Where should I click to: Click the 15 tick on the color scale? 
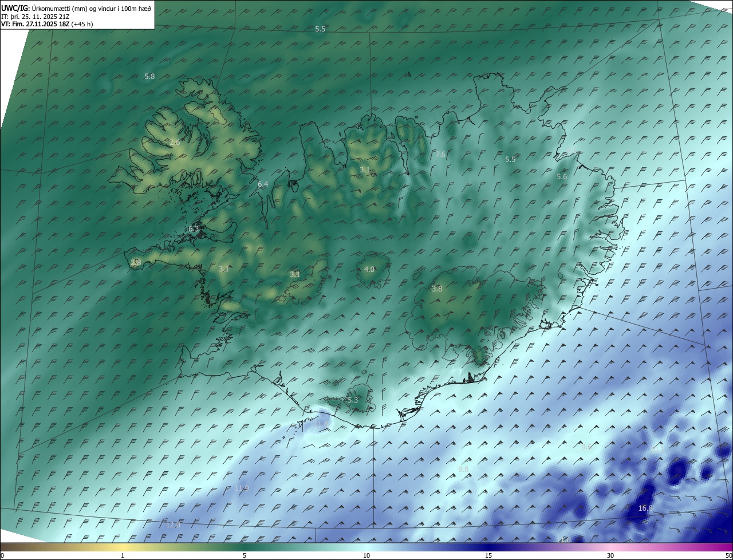click(x=488, y=555)
